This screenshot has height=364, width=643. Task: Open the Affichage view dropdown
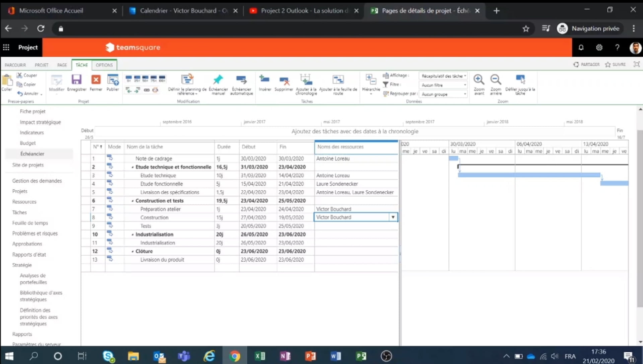coord(443,76)
